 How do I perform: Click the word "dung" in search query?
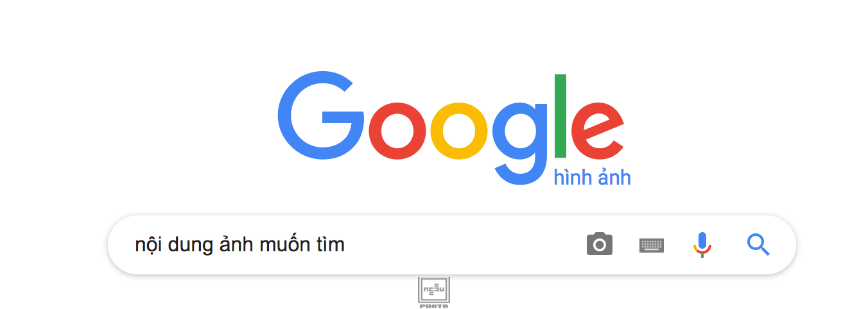tap(191, 246)
